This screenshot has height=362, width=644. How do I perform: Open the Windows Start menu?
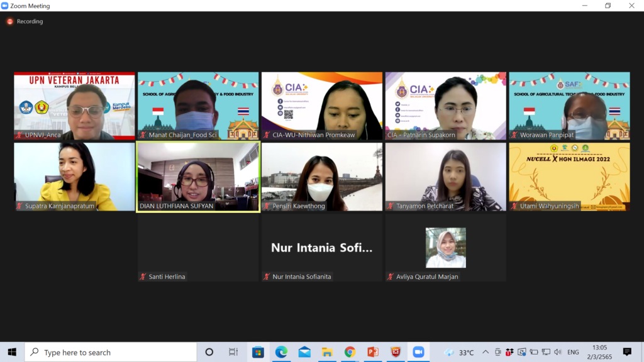tap(12, 352)
